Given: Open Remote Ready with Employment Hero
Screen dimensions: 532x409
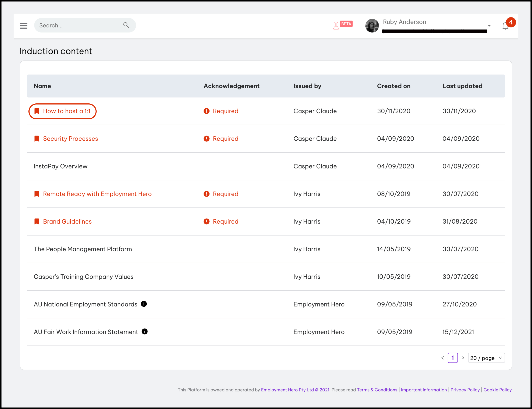Looking at the screenshot, I should [x=97, y=194].
